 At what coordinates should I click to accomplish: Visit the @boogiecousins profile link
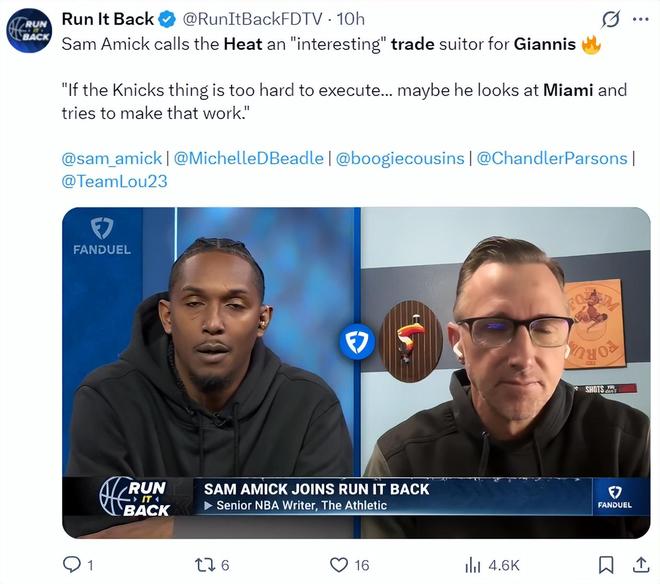tap(400, 158)
